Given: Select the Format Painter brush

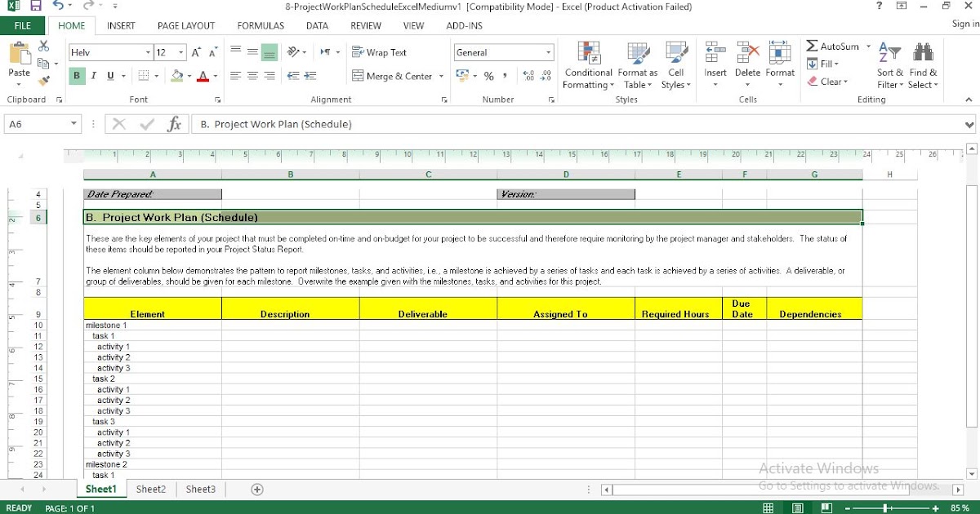Looking at the screenshot, I should click(43, 80).
